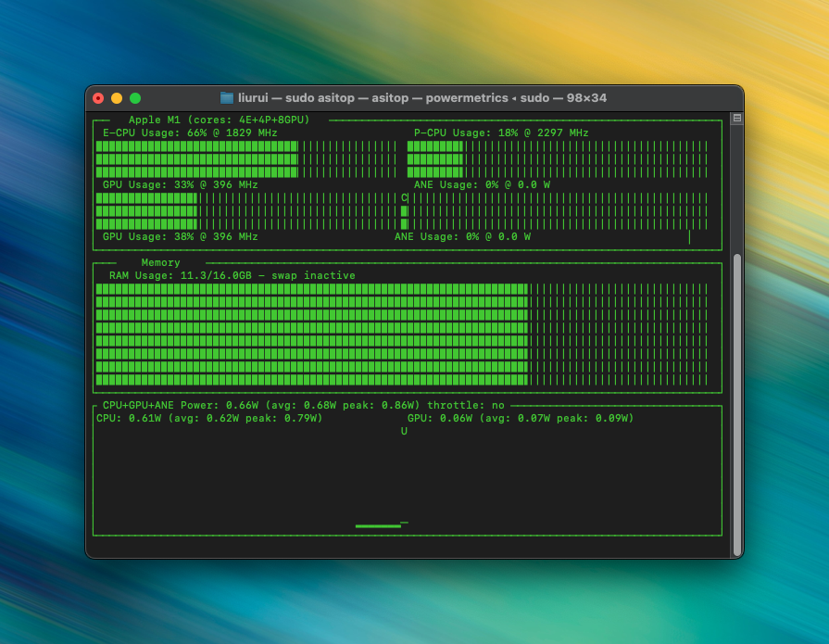Image resolution: width=829 pixels, height=644 pixels.
Task: Click the 'Memory' section heading
Action: point(160,263)
